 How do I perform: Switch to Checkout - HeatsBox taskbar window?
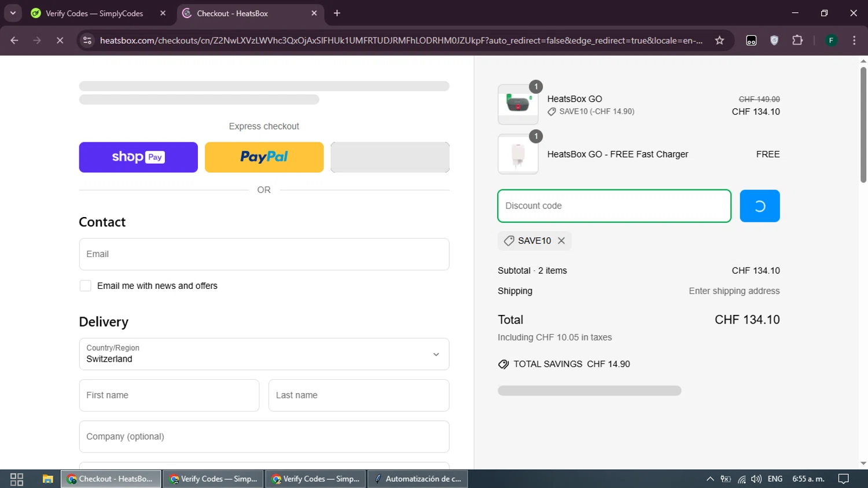[111, 479]
